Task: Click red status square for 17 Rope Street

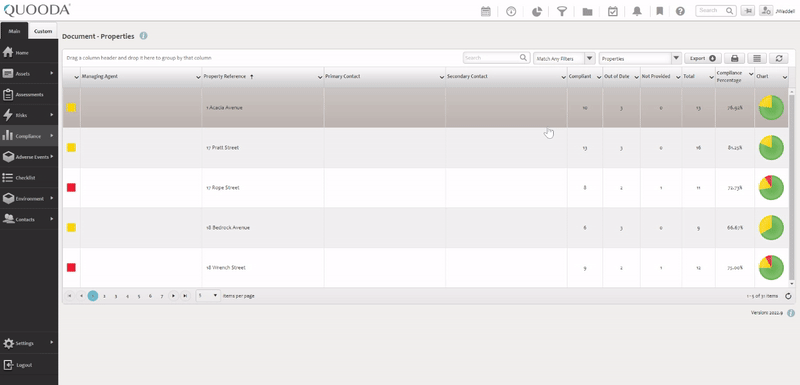Action: pos(71,188)
